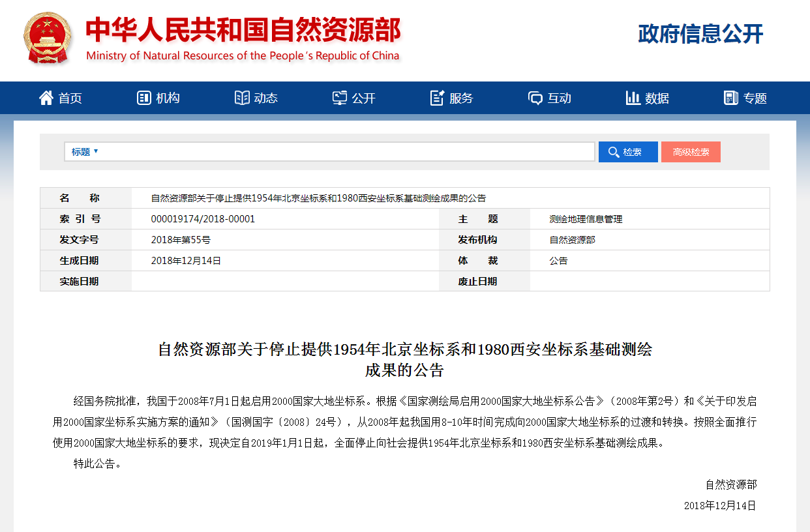Click the magnifier icon on the search button
The height and width of the screenshot is (532, 810).
[613, 151]
